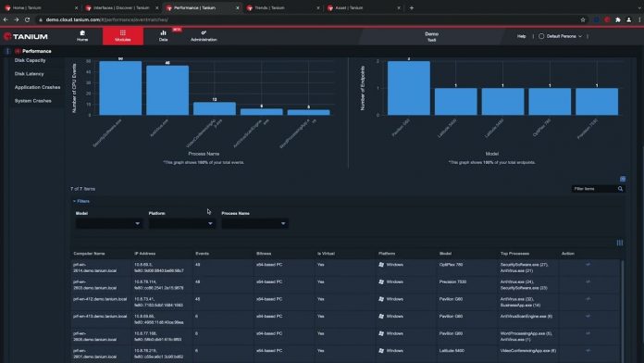Click the CPU events bar labeled 46
The width and height of the screenshot is (644, 363).
point(167,90)
